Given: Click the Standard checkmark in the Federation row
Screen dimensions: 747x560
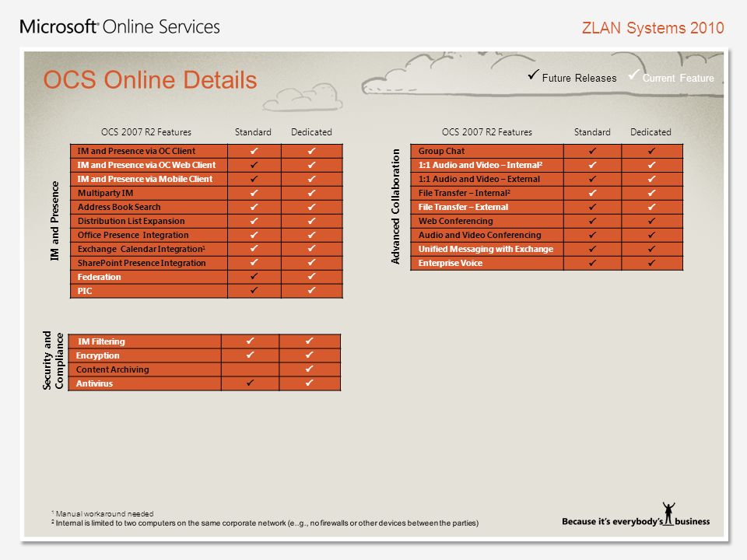Looking at the screenshot, I should 254,276.
